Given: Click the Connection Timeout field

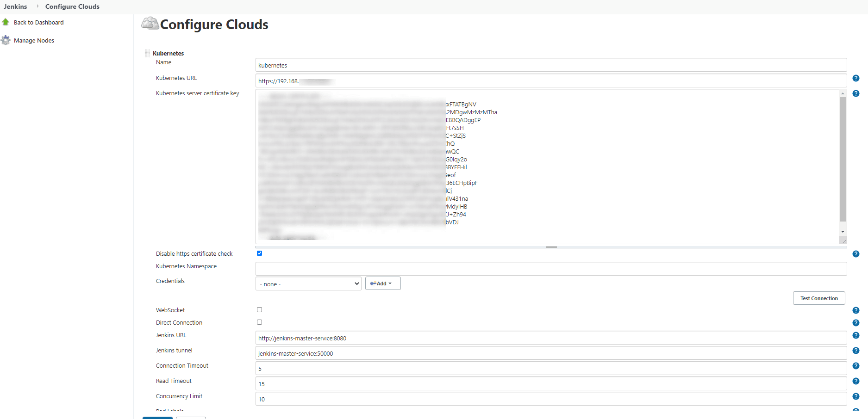Looking at the screenshot, I should click(551, 369).
